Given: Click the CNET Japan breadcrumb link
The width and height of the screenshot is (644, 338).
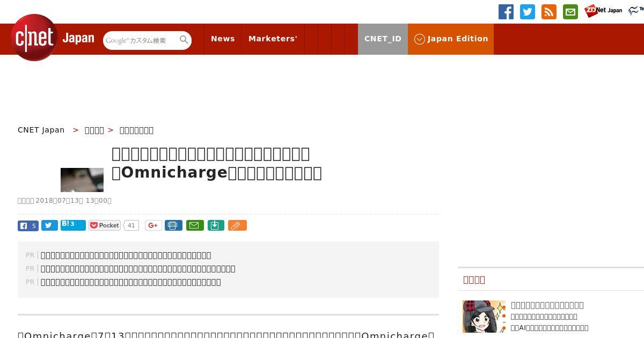Looking at the screenshot, I should [x=41, y=130].
